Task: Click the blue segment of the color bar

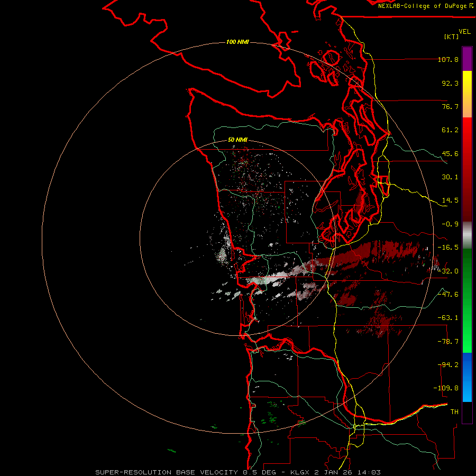Action: coord(467,377)
